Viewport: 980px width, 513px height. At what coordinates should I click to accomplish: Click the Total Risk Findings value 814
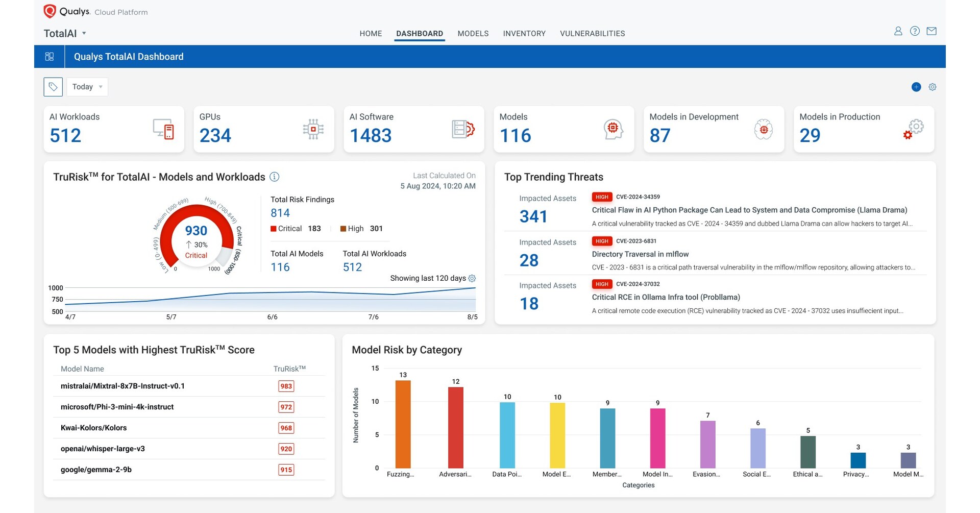coord(280,213)
